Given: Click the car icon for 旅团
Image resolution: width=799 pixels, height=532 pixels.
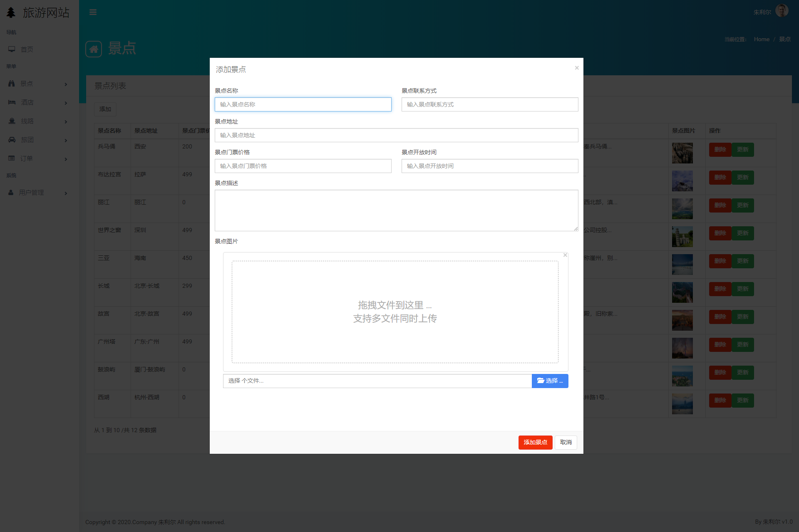Looking at the screenshot, I should coord(12,140).
